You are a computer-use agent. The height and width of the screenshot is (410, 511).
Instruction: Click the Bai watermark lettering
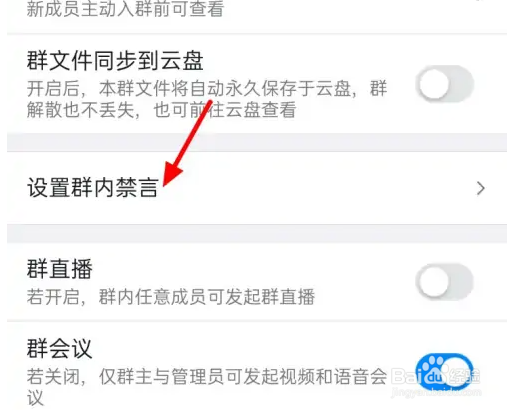tap(405, 376)
